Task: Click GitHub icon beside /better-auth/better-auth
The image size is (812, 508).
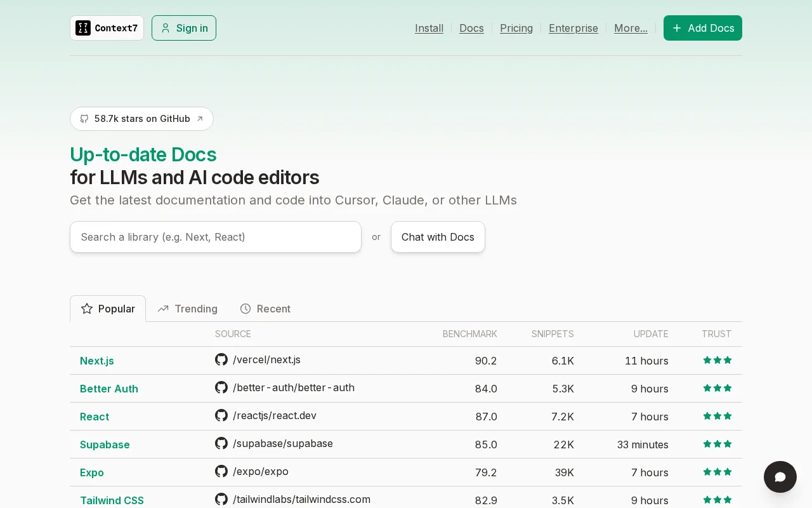Action: pos(221,387)
